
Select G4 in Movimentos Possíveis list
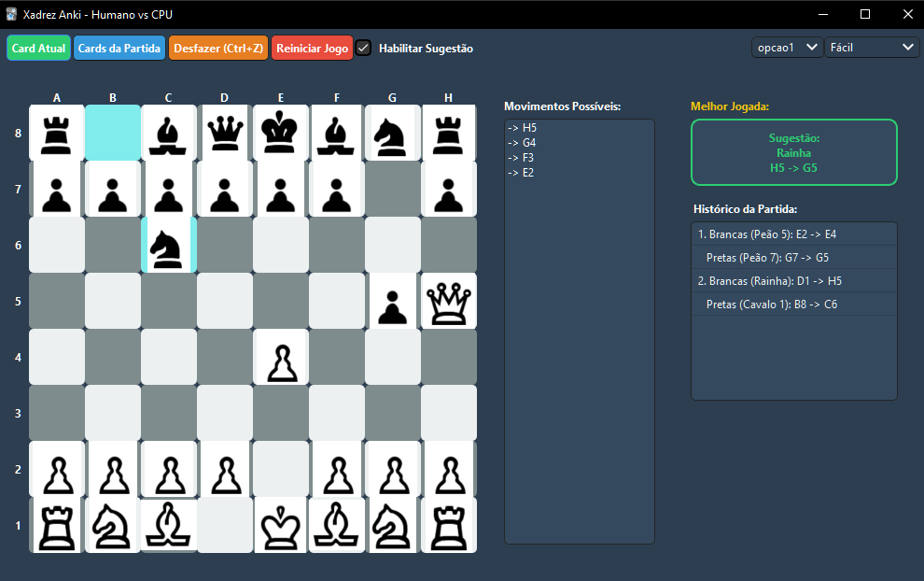pos(528,143)
